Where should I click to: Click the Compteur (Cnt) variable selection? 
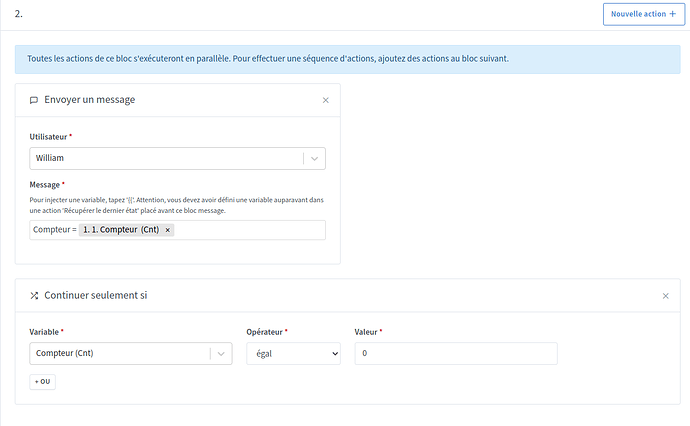[x=120, y=353]
